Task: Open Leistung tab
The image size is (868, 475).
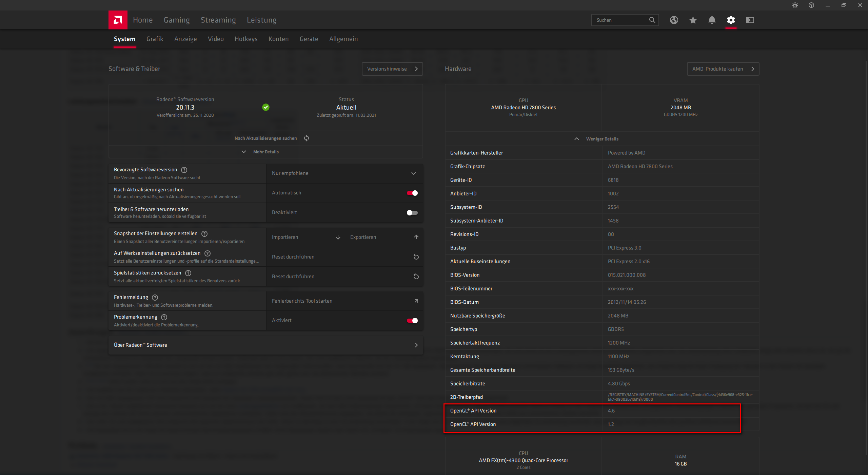Action: [x=262, y=20]
